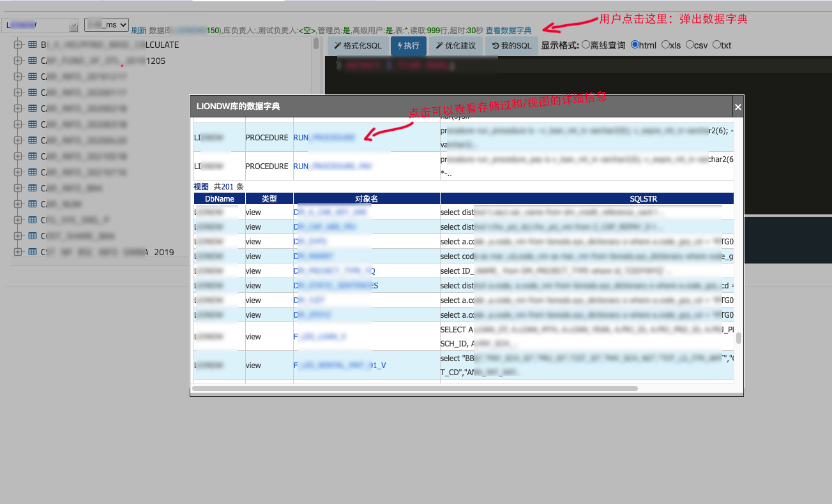Select tree table name ending in CALCULATE
This screenshot has width=832, height=504.
(x=110, y=45)
